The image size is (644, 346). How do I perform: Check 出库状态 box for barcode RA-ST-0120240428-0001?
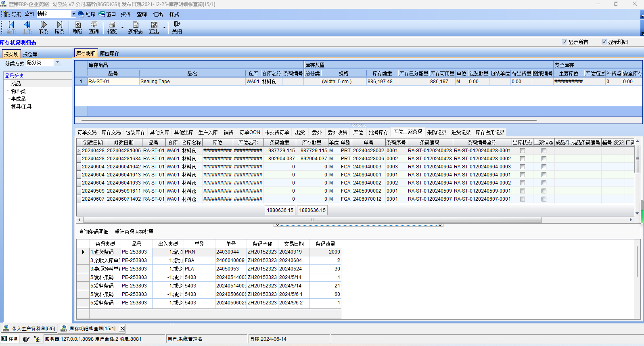coord(523,151)
